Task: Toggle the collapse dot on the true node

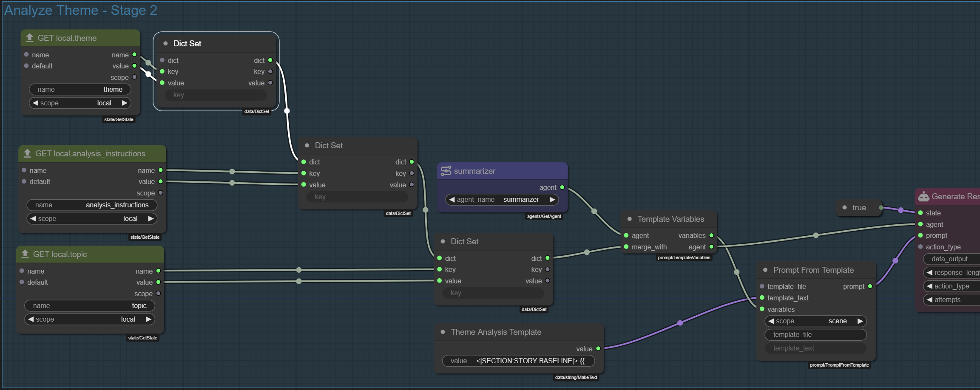Action: pyautogui.click(x=844, y=207)
